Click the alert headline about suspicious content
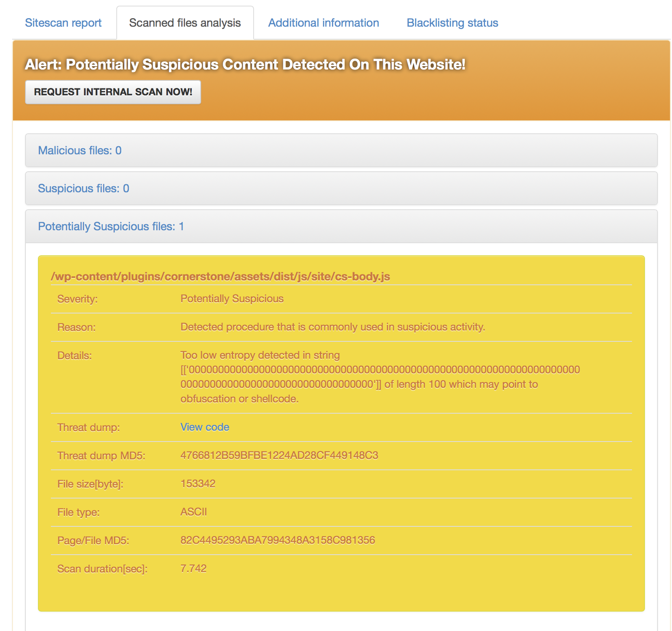Screen dimensions: 672x631 pyautogui.click(x=245, y=65)
